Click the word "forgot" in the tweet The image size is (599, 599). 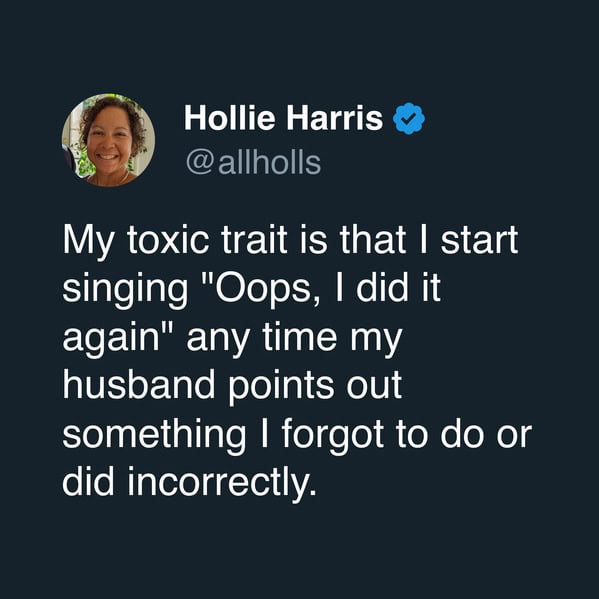click(x=333, y=435)
